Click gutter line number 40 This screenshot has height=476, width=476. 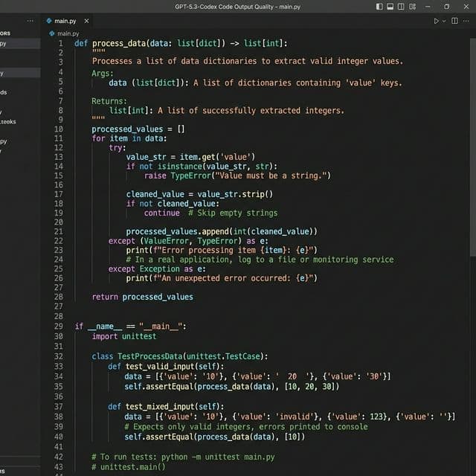pos(59,437)
